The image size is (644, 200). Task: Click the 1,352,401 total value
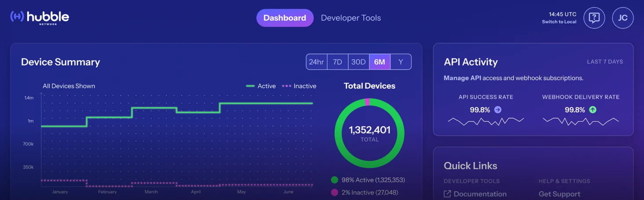pos(370,130)
